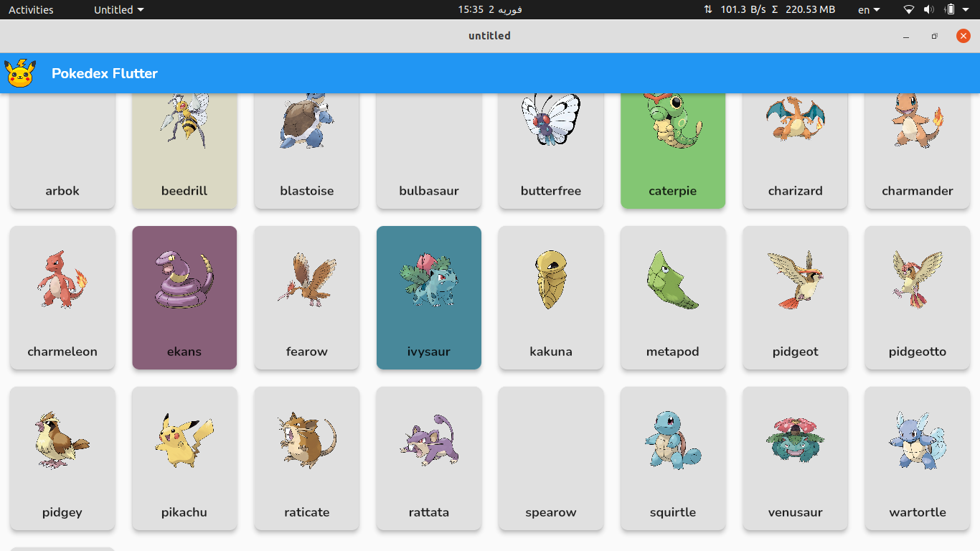Viewport: 980px width, 551px height.
Task: Open the venusaur card
Action: [x=796, y=458]
